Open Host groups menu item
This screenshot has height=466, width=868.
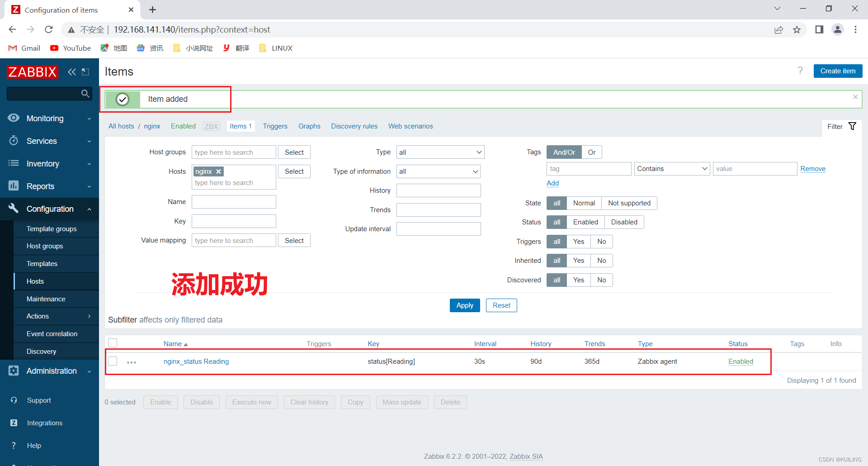click(x=45, y=246)
